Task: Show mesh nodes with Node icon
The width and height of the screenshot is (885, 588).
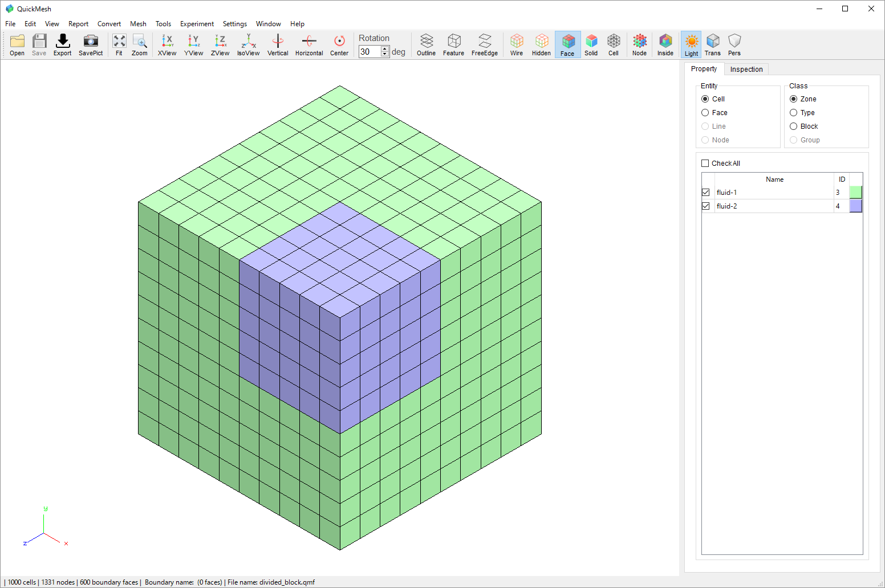Action: [x=640, y=44]
